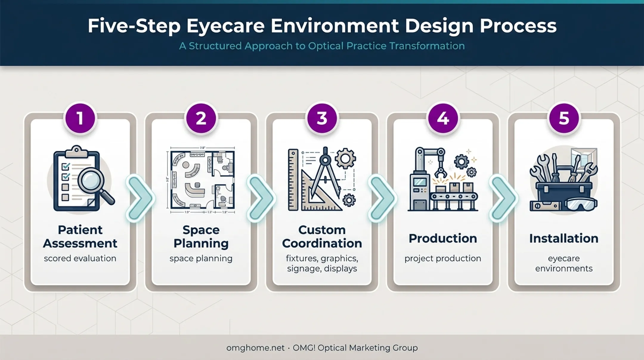Click the "Installation" heading
The width and height of the screenshot is (644, 360).
point(564,238)
